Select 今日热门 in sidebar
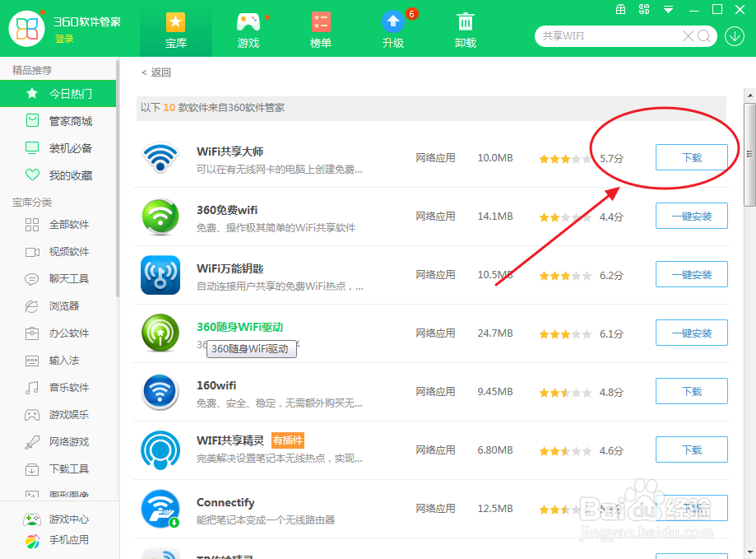This screenshot has height=559, width=756. click(58, 94)
